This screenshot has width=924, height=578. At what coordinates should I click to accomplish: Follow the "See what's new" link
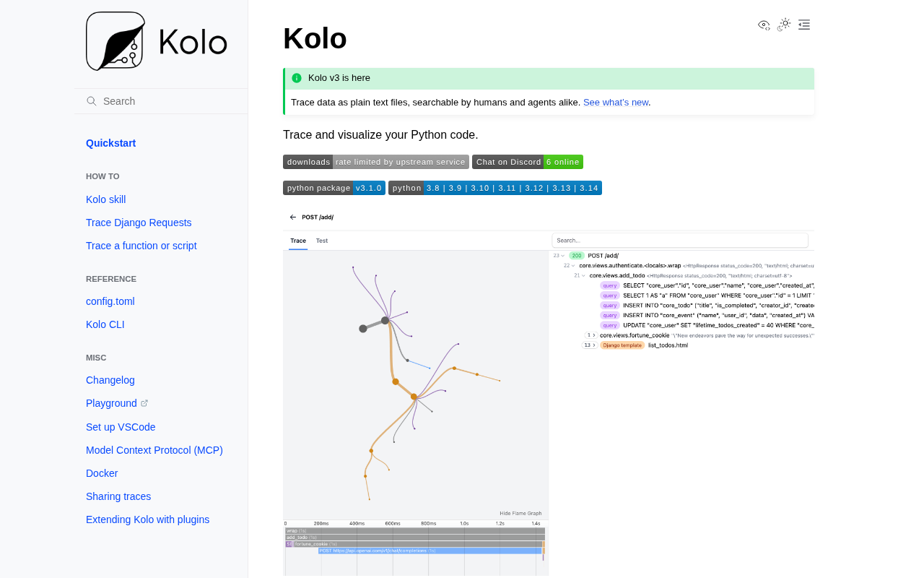pyautogui.click(x=615, y=102)
